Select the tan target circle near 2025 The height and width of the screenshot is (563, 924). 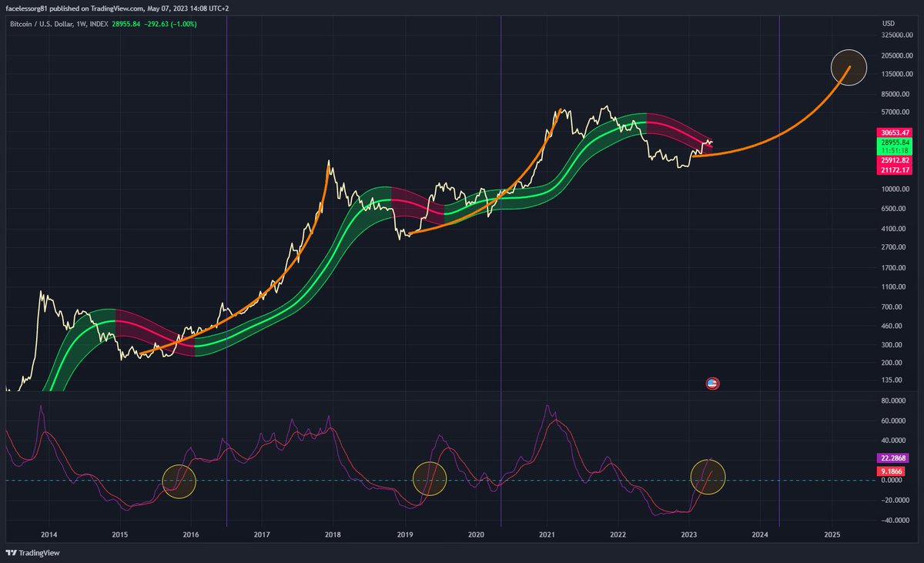849,67
